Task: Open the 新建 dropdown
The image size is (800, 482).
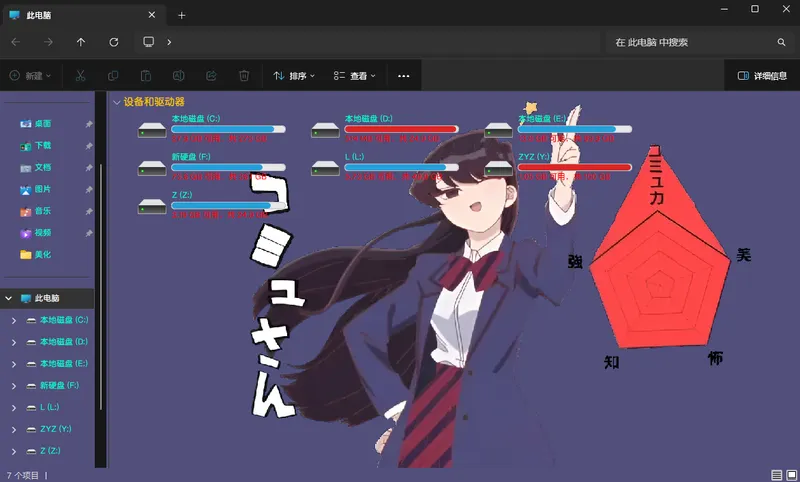Action: [x=30, y=76]
